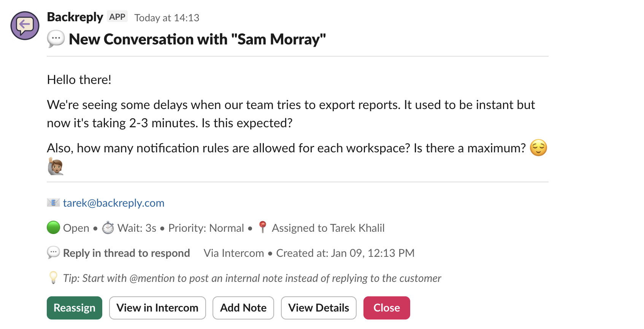644x329 pixels.
Task: Open the tarek@backreply.com email link
Action: (114, 203)
